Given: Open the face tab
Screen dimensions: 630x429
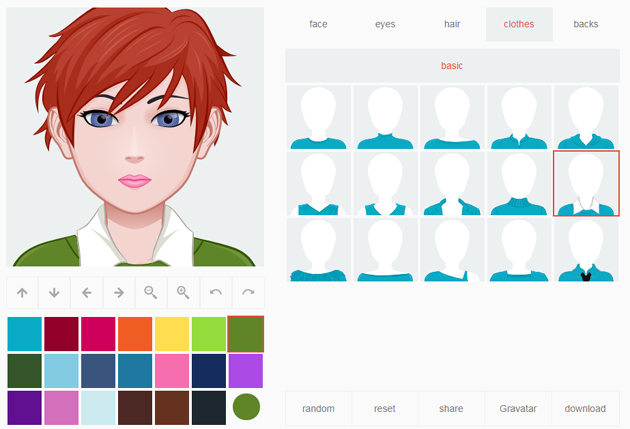Looking at the screenshot, I should click(318, 24).
